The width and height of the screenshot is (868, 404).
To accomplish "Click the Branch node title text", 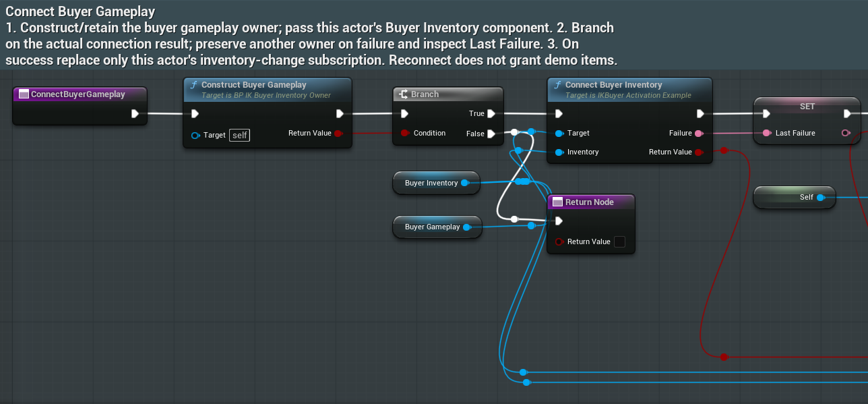I will (x=425, y=94).
